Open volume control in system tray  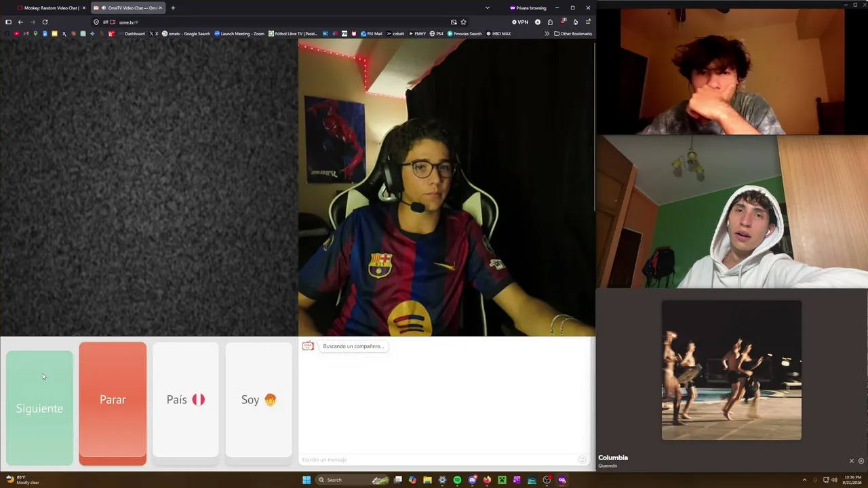point(835,480)
